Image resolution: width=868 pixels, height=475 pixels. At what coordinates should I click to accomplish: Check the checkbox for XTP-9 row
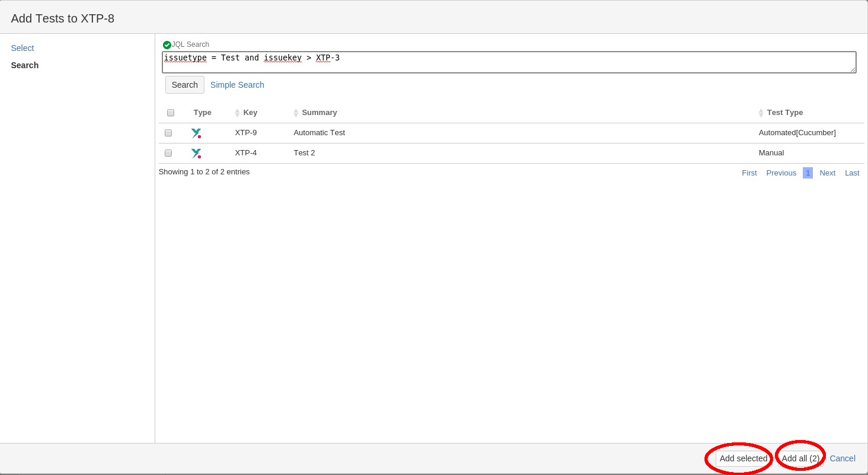[x=168, y=133]
